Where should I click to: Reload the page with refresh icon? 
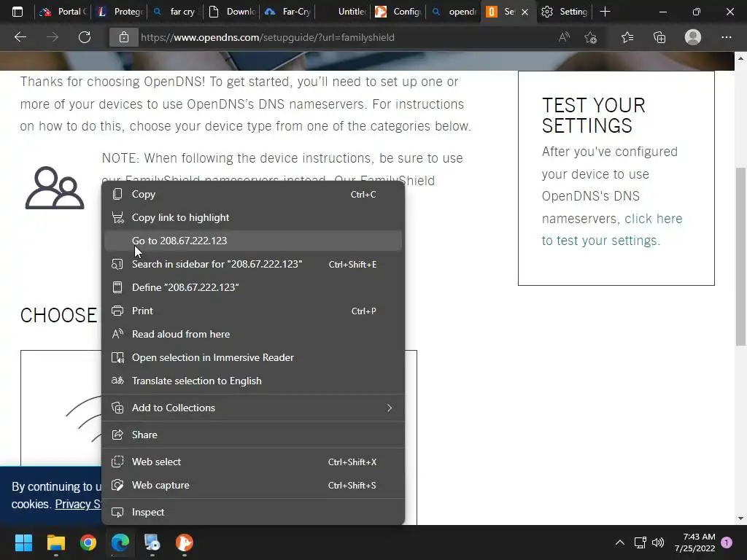[x=85, y=37]
